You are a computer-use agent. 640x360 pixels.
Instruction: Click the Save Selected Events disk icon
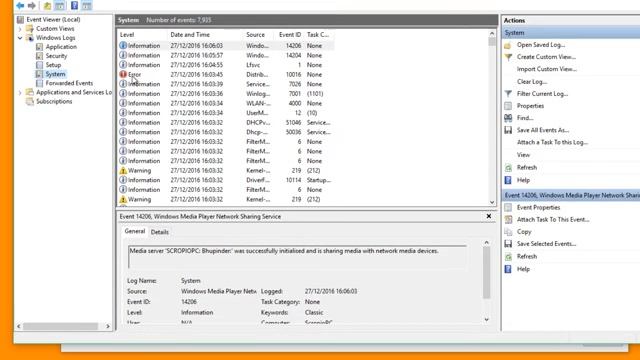(508, 244)
